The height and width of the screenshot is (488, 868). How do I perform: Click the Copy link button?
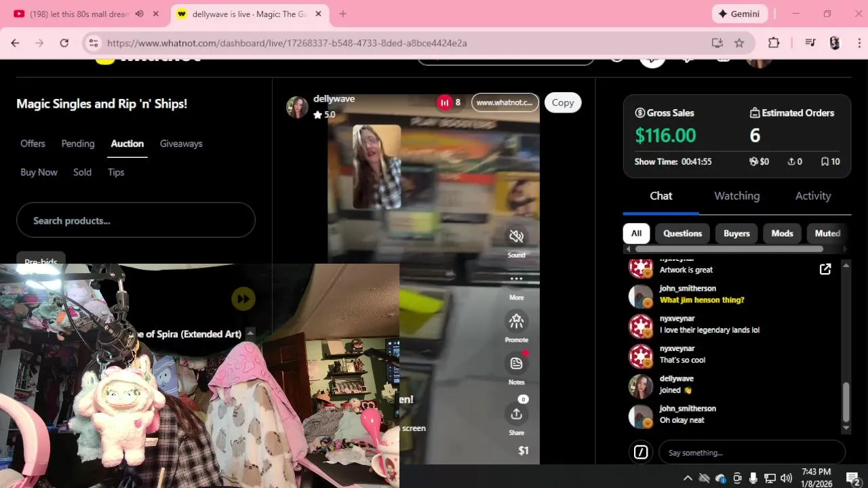563,102
